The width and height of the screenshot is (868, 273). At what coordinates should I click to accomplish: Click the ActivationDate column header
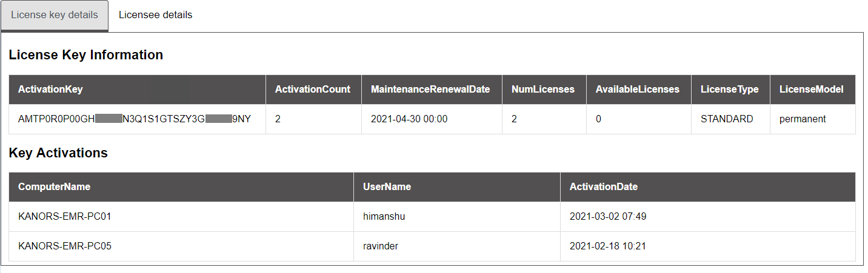(x=708, y=187)
